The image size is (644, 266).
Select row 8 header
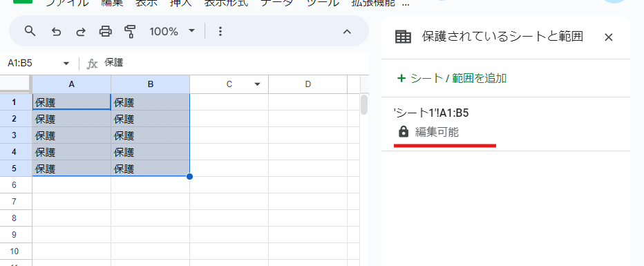[x=14, y=218]
